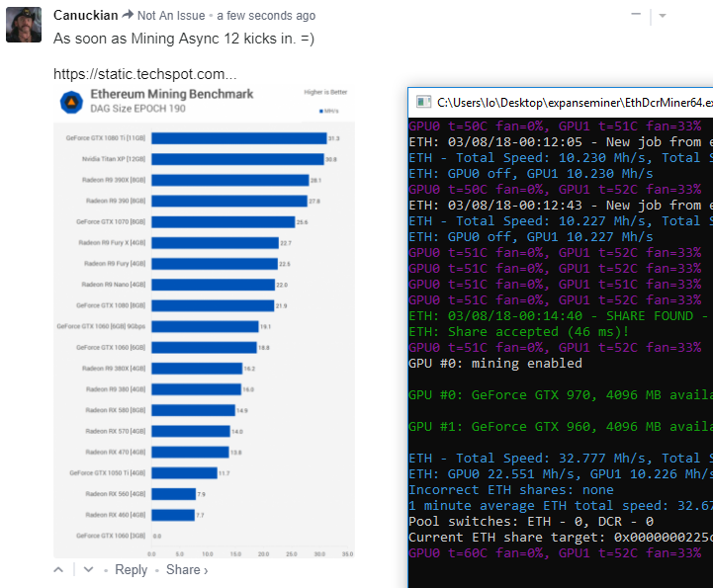
Task: Click the Radeon R9 390X benchmark bar
Action: click(x=230, y=181)
